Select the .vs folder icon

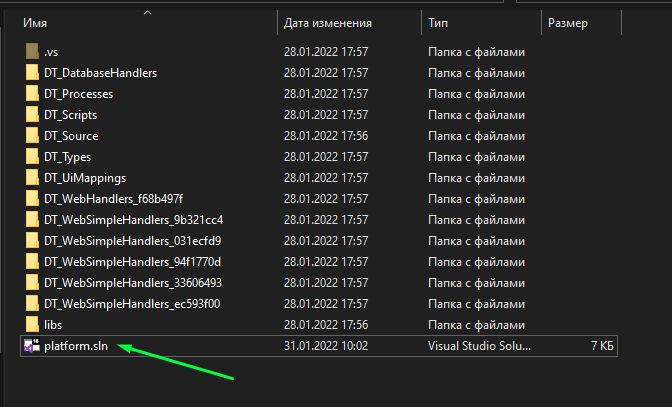tap(32, 52)
